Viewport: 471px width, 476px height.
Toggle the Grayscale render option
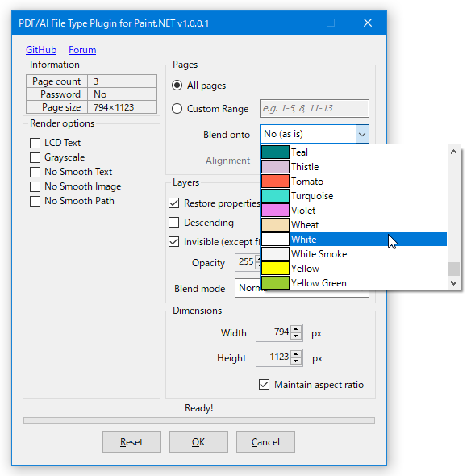(35, 157)
